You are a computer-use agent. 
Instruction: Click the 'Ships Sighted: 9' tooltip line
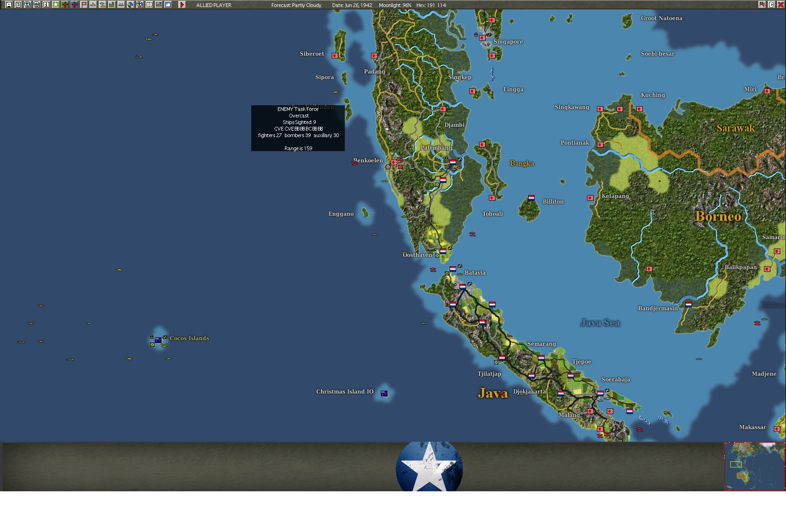299,122
